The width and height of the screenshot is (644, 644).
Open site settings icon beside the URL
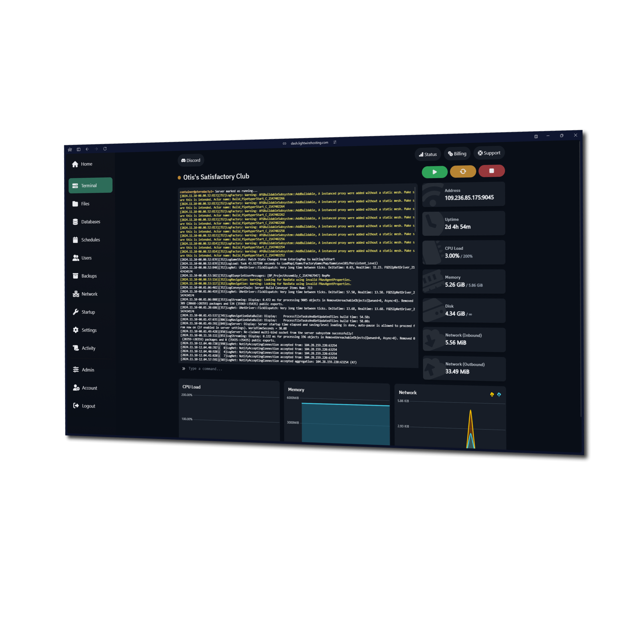pyautogui.click(x=335, y=142)
